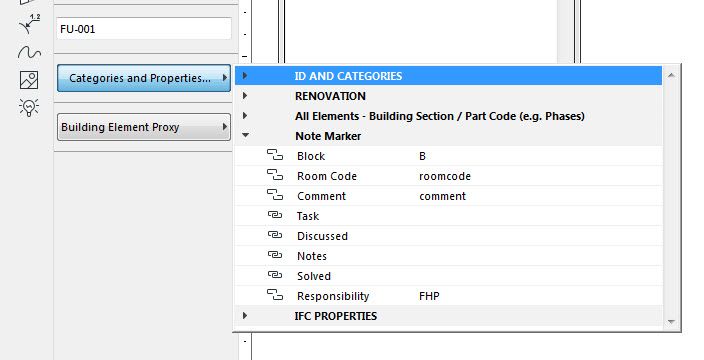This screenshot has width=704, height=360.
Task: Expand the ID AND CATEGORIES section
Action: click(x=245, y=75)
